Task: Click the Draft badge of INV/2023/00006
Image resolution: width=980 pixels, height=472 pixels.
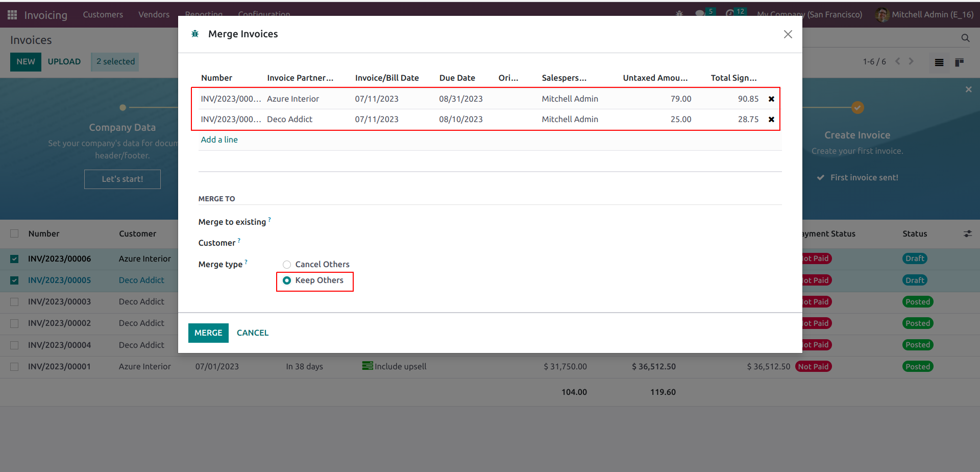Action: click(x=915, y=258)
